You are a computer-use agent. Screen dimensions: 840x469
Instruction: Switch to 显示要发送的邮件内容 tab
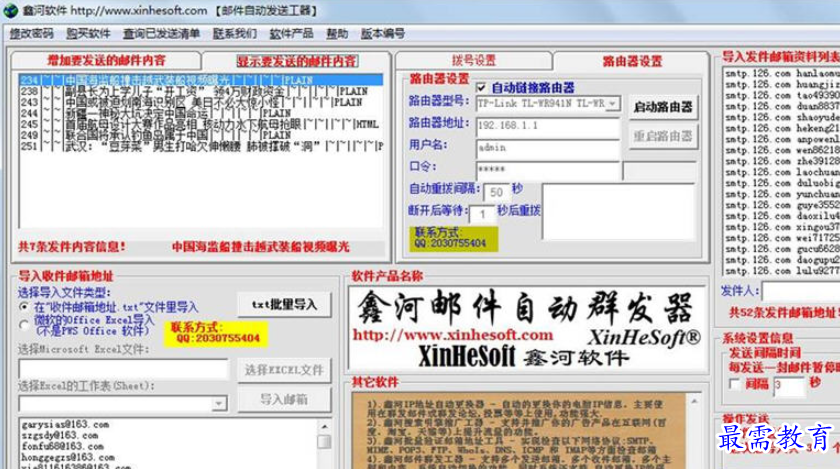[297, 61]
